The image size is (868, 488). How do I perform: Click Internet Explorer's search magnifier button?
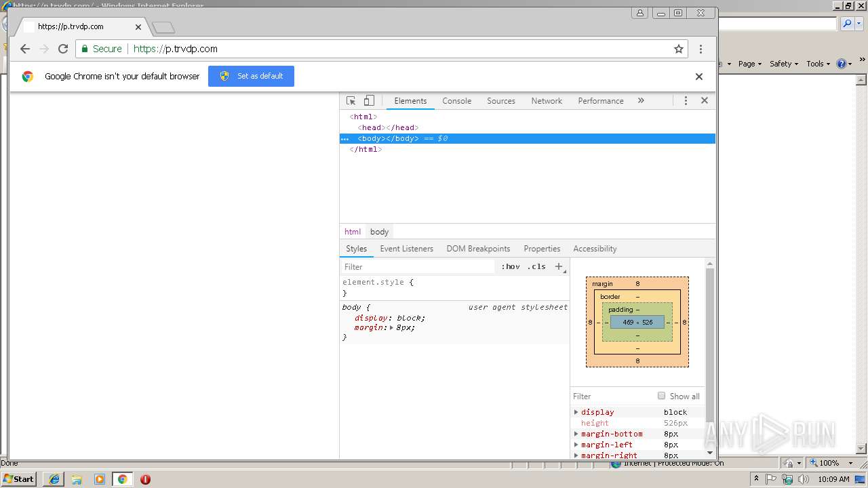point(846,24)
